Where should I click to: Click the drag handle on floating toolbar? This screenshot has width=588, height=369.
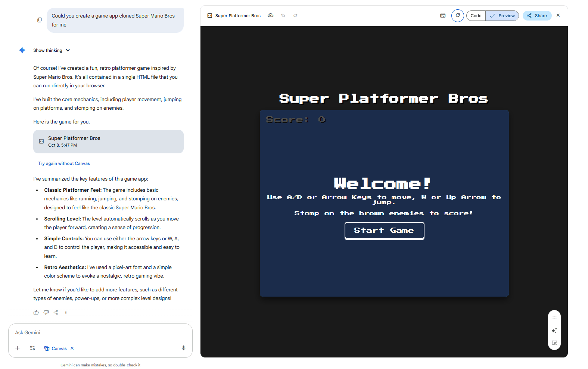pos(554,318)
